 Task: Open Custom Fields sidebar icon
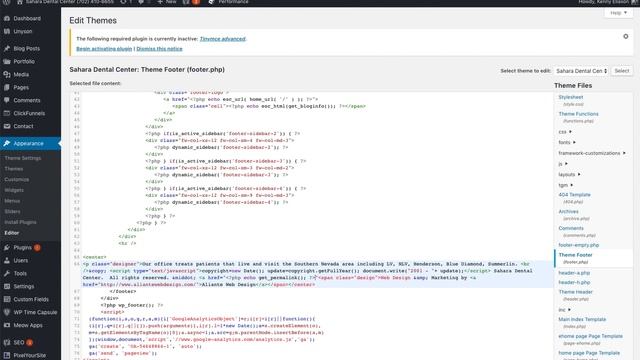click(x=7, y=300)
